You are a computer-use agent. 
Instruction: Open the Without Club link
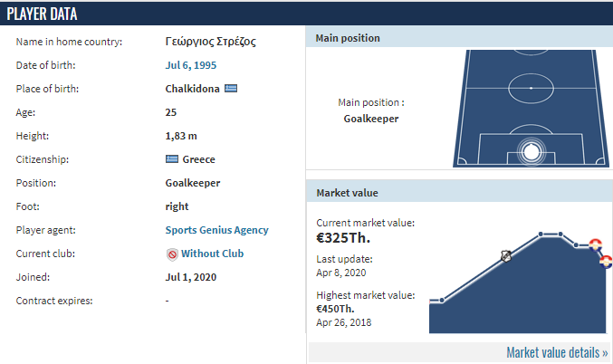coord(212,254)
